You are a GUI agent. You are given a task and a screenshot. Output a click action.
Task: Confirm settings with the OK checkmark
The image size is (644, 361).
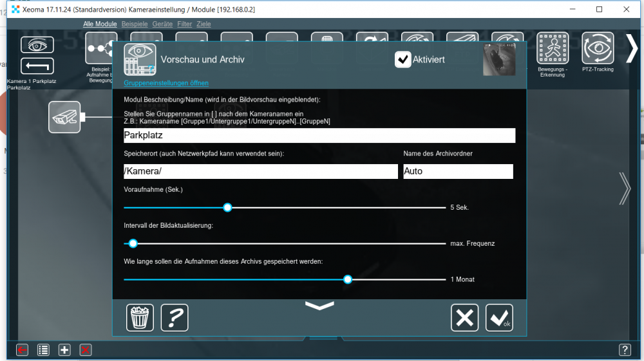(499, 317)
